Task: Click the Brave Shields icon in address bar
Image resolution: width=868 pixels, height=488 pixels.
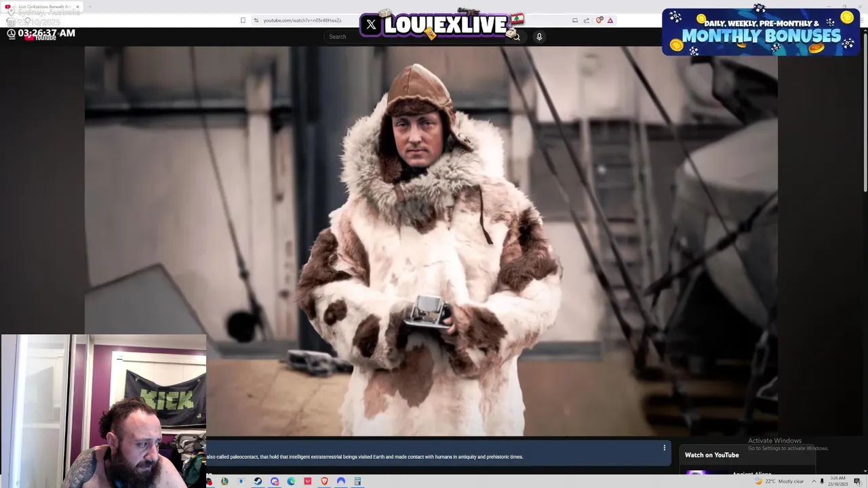Action: 599,20
